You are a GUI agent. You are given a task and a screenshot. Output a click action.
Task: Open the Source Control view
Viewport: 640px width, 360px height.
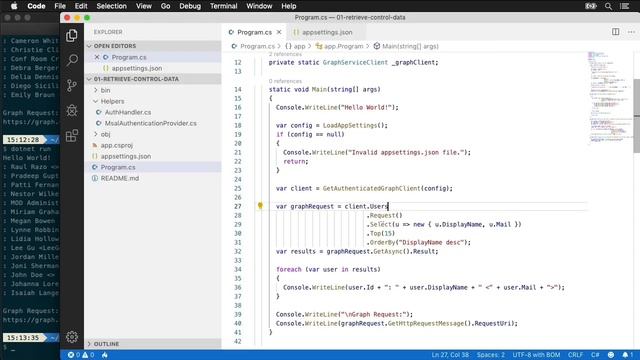click(72, 85)
